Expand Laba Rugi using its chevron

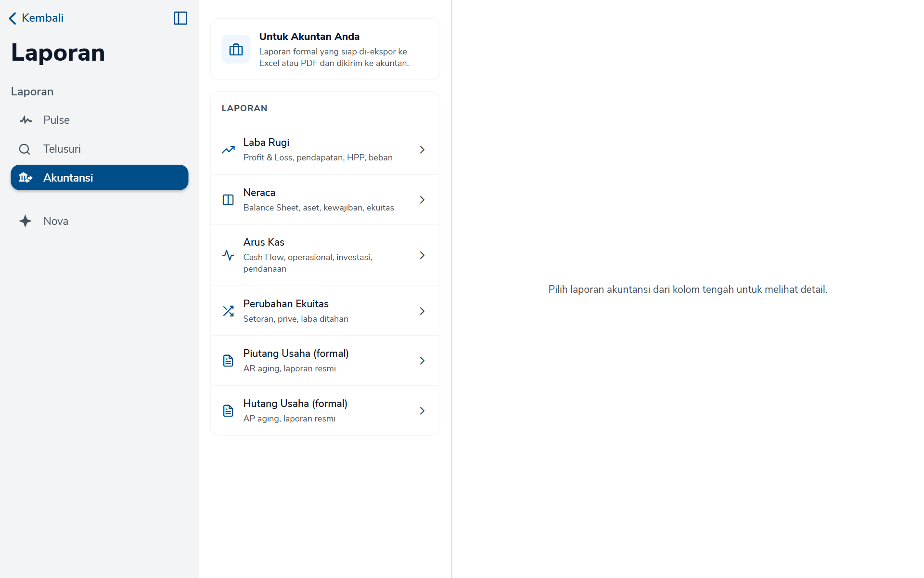pyautogui.click(x=422, y=150)
